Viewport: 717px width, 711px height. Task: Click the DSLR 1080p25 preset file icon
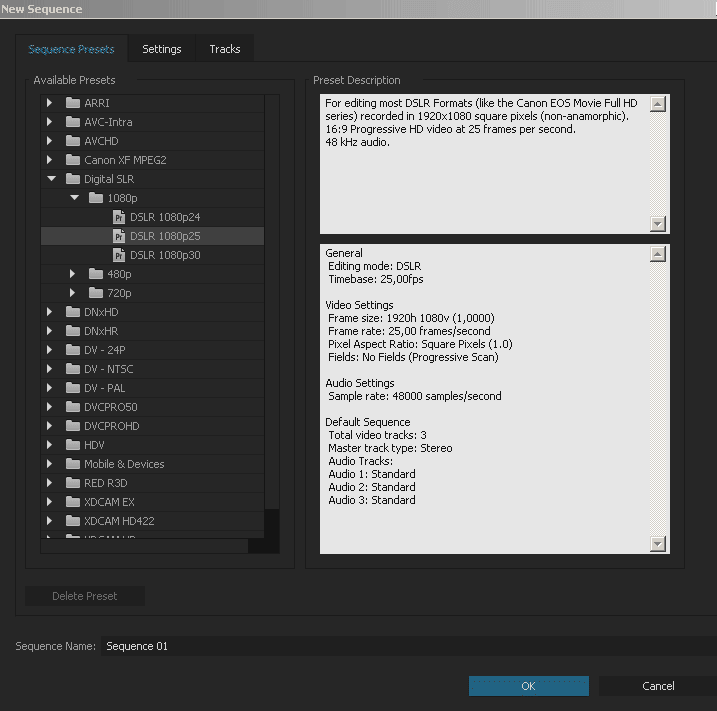click(x=119, y=236)
